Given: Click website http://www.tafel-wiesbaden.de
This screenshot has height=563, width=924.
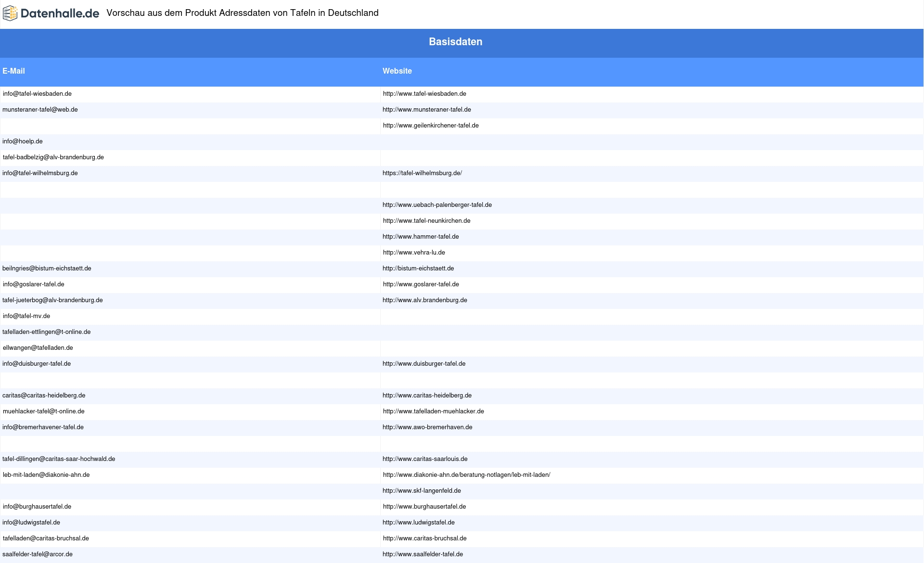Looking at the screenshot, I should (x=424, y=94).
